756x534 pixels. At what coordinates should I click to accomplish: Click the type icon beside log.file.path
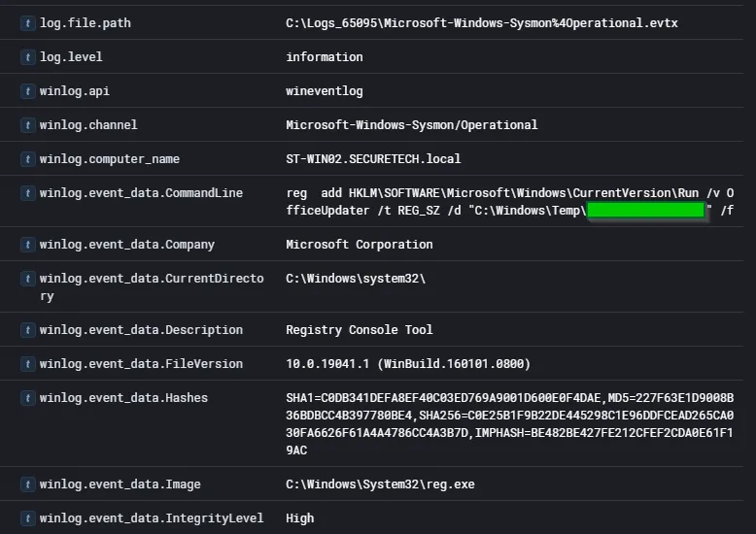click(27, 23)
